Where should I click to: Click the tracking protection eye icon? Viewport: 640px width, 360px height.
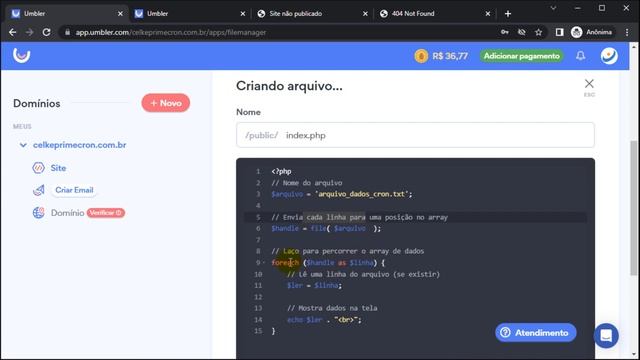coord(522,32)
